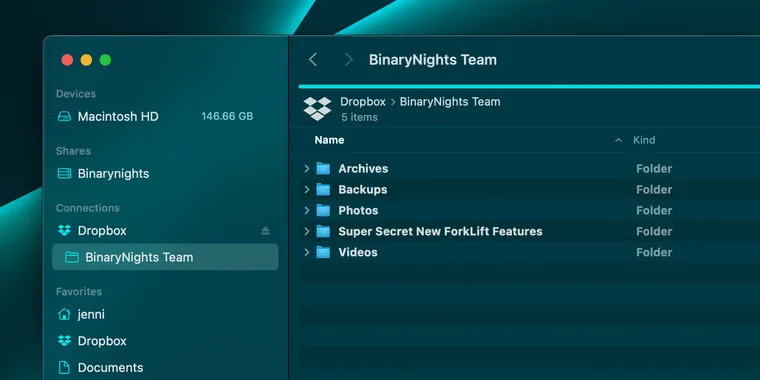Screen dimensions: 760x380
Task: Click the 5 items count text
Action: tap(359, 117)
